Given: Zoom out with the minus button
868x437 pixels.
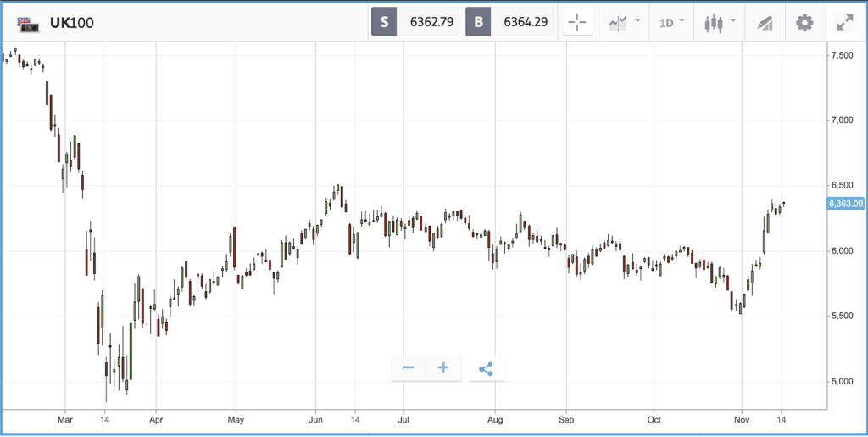Looking at the screenshot, I should [x=409, y=368].
